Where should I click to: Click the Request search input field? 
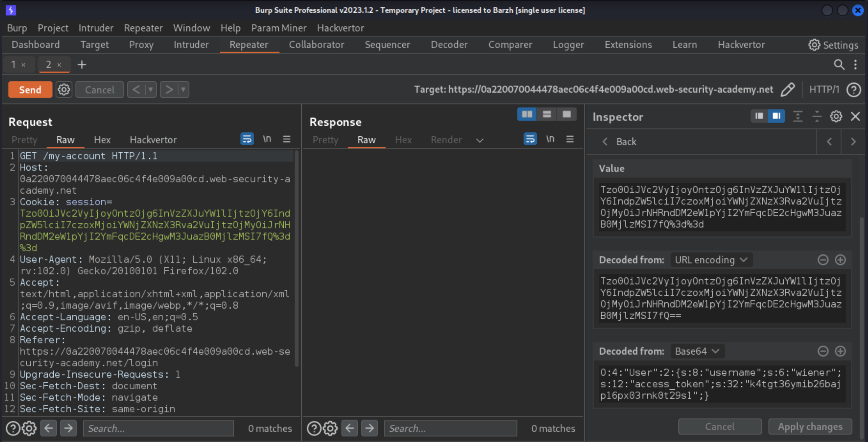[x=158, y=428]
